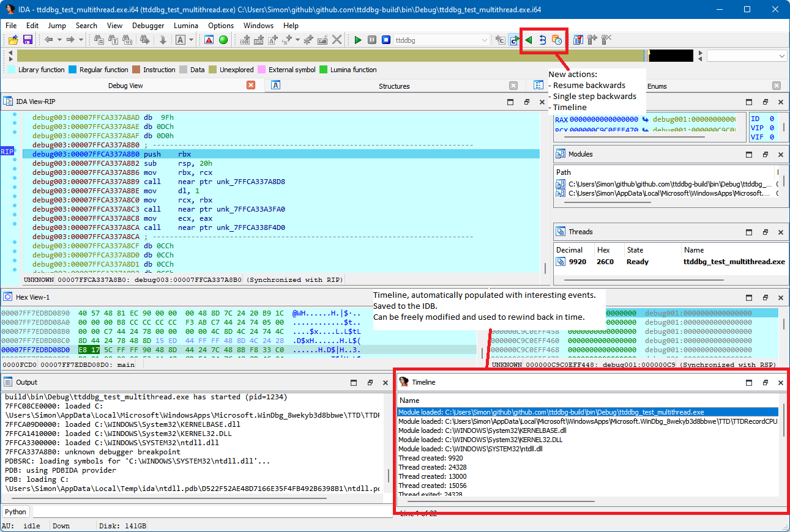Select the Python console language button

pos(16,512)
